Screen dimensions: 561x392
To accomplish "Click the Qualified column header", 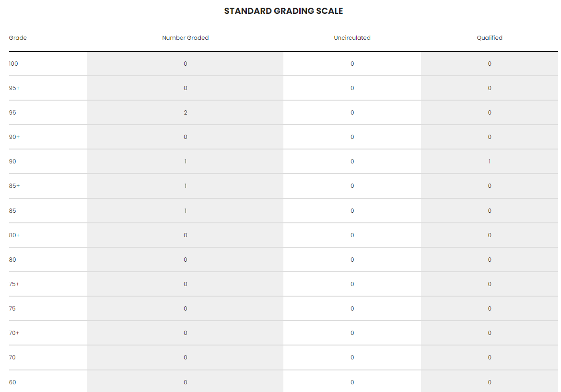I will tap(489, 38).
